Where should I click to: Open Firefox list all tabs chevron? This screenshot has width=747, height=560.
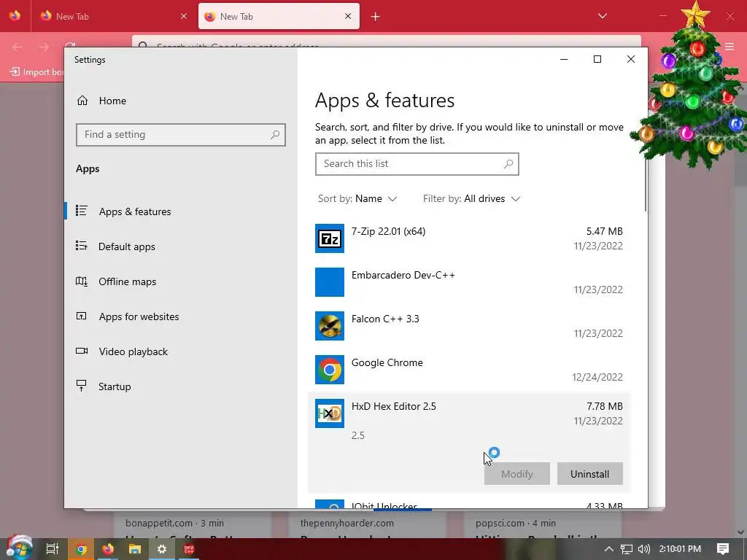pos(602,16)
